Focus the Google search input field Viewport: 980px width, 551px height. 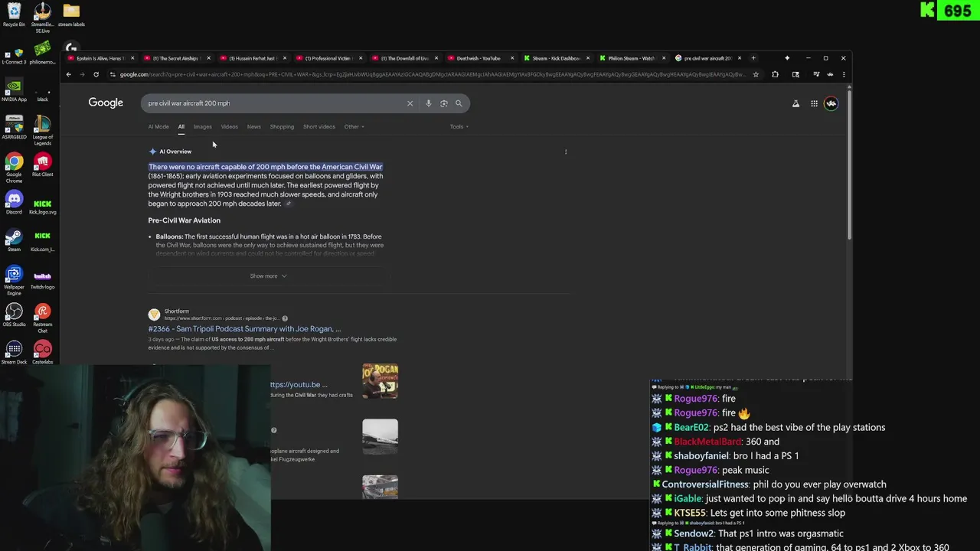click(276, 103)
